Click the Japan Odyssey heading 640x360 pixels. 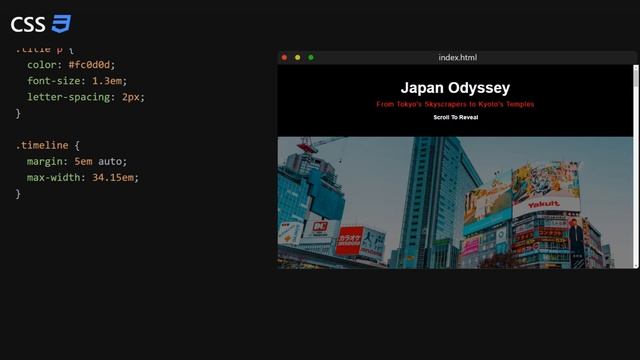coord(455,88)
